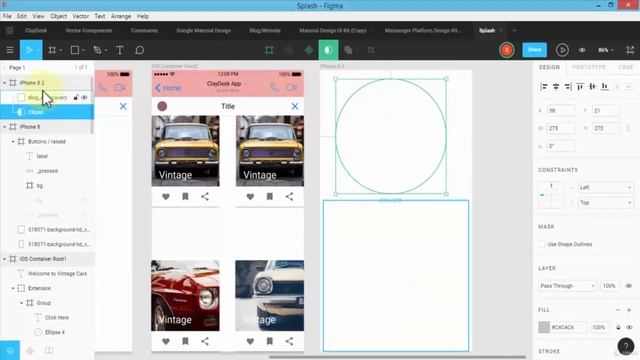Click the Edit Object toolbar icon
This screenshot has width=640, height=360.
coord(269,50)
